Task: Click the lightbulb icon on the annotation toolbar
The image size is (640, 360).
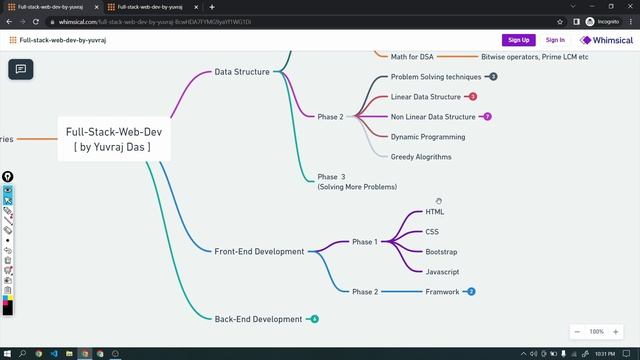Action: (x=8, y=177)
